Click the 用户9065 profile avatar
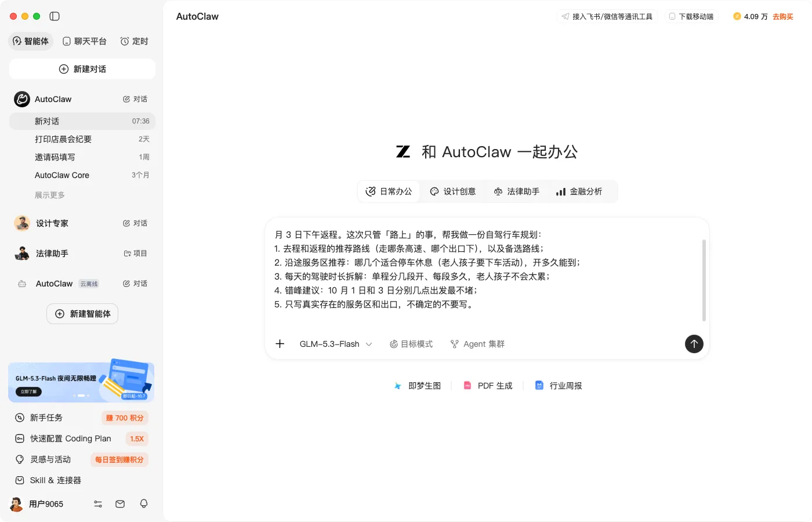812x522 pixels. coord(17,504)
